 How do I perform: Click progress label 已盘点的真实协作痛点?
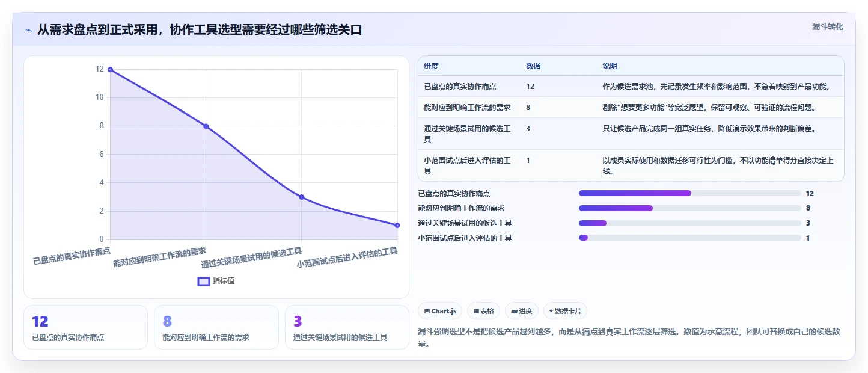[454, 193]
